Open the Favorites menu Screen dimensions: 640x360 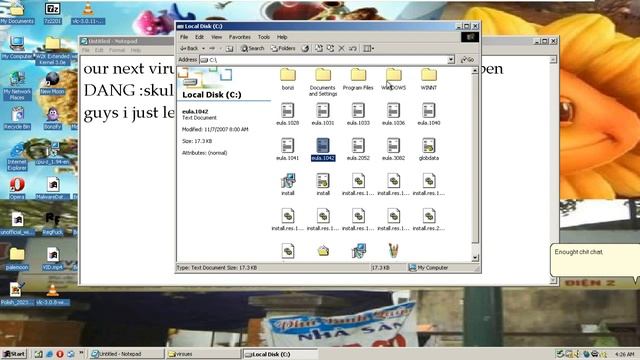240,37
